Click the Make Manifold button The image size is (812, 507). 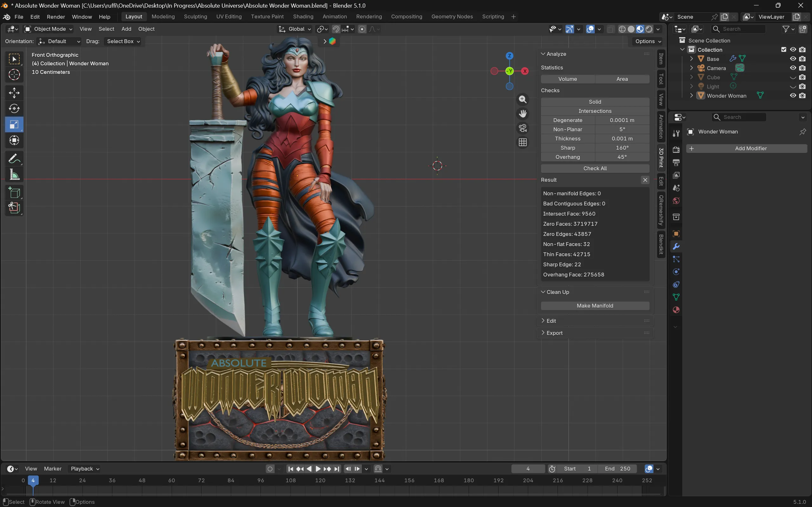coord(595,306)
